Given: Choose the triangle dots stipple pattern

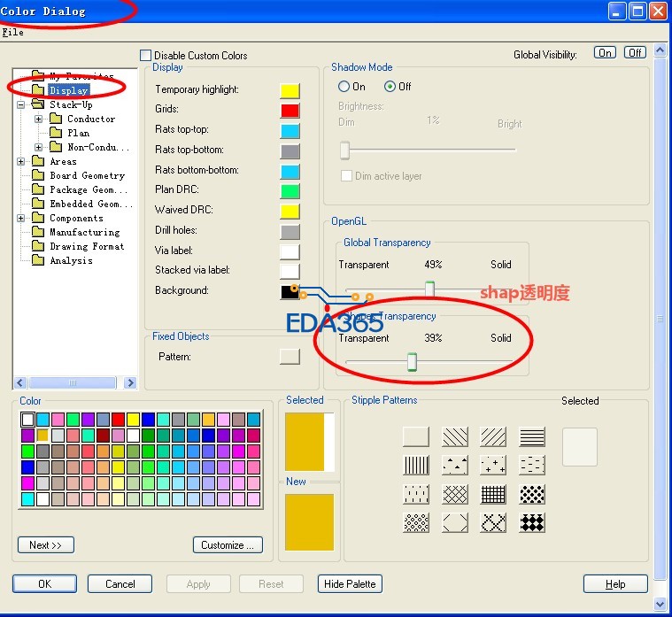Looking at the screenshot, I should point(455,466).
